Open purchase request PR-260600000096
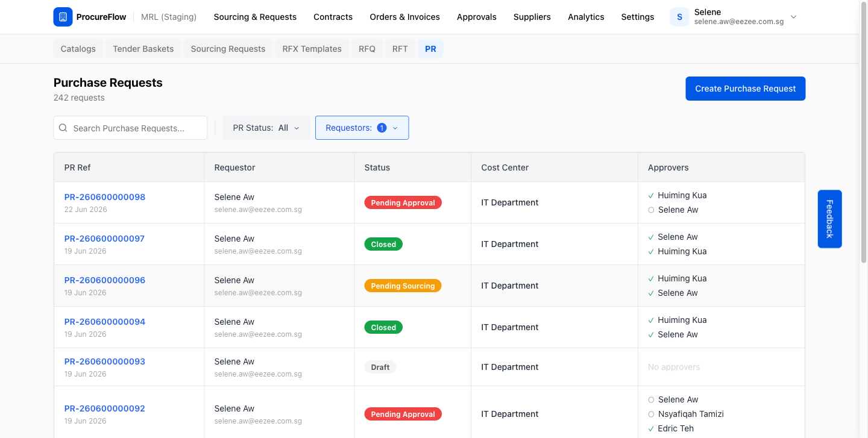 click(105, 280)
